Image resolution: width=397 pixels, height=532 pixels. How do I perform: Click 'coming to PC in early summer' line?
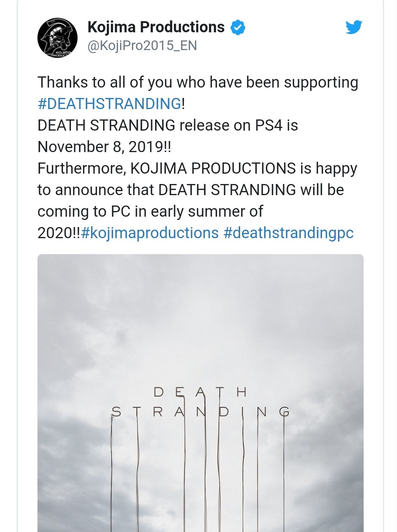150,211
